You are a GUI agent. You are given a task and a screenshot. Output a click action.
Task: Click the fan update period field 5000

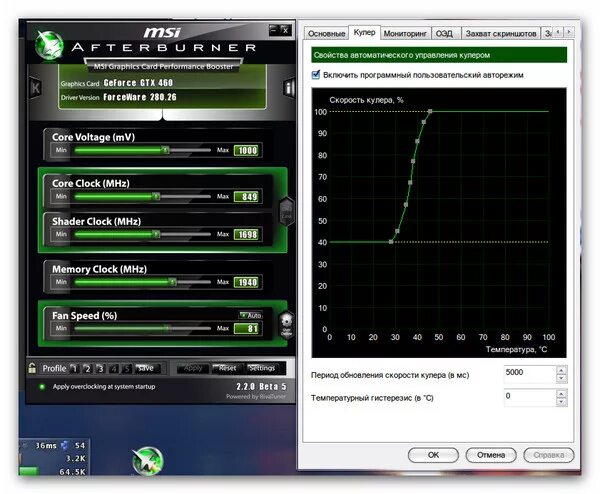click(x=530, y=374)
